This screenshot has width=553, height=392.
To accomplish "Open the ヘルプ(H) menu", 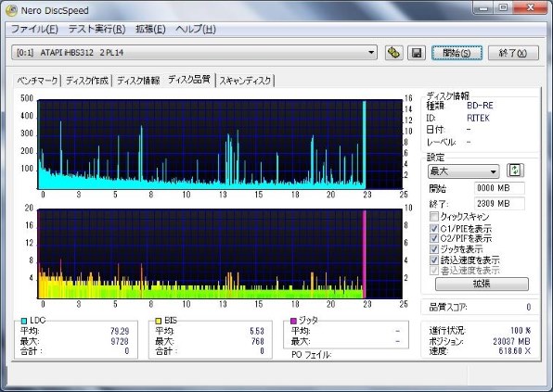I will tap(196, 30).
